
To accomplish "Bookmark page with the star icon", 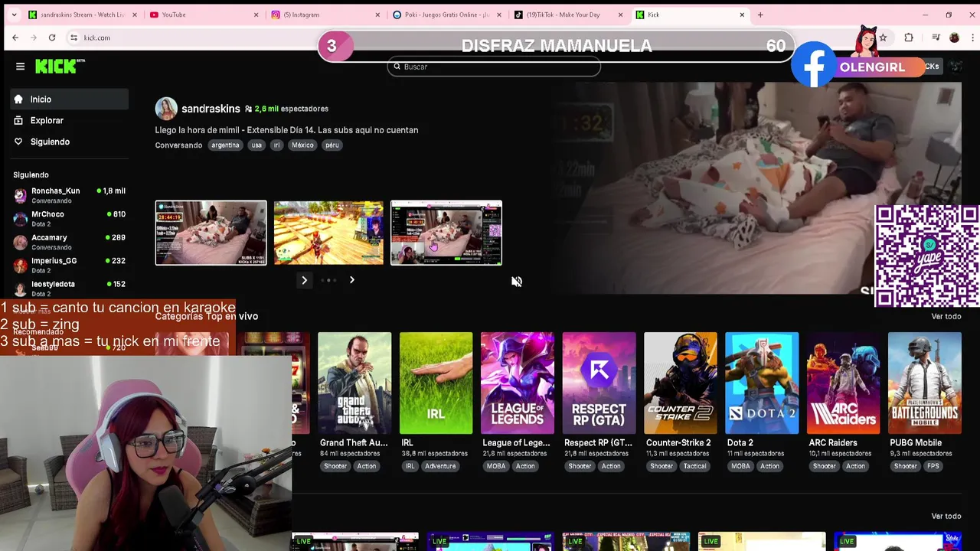I will click(x=883, y=37).
